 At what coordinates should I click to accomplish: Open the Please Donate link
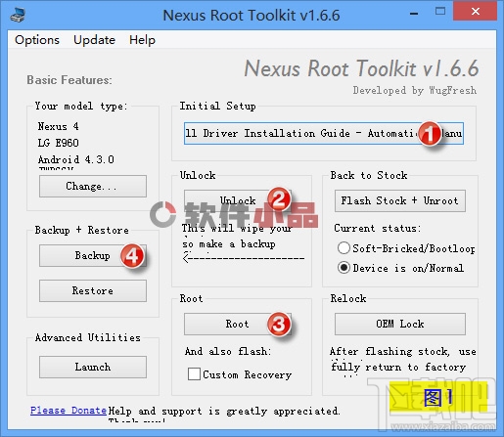click(69, 411)
